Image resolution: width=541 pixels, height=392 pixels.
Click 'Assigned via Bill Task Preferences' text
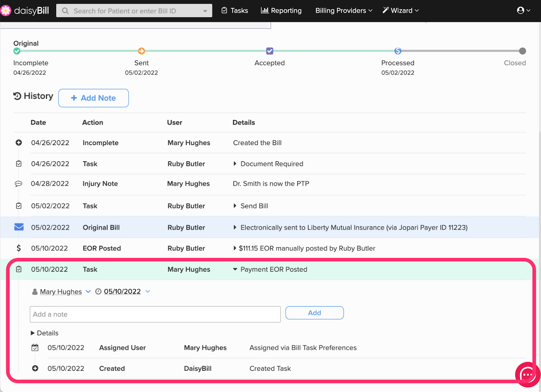point(303,348)
